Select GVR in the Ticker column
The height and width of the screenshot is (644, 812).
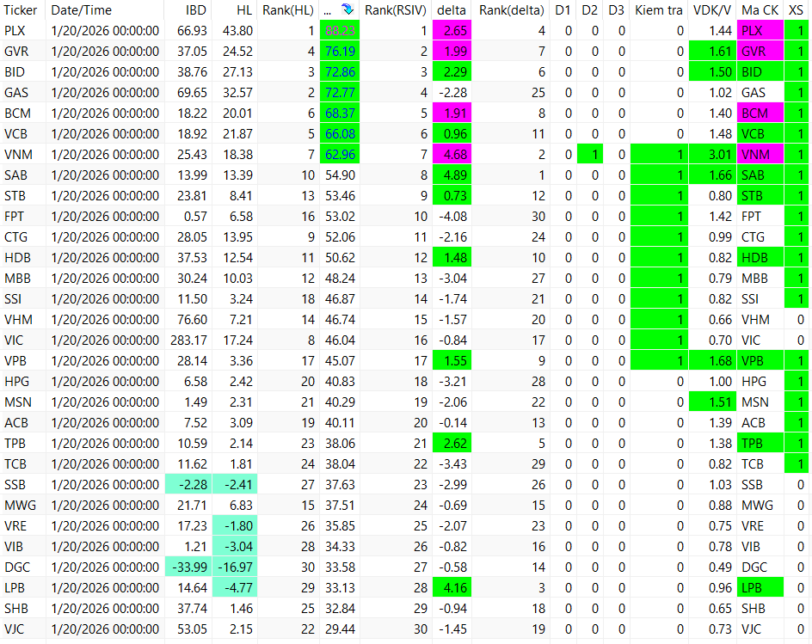point(16,52)
